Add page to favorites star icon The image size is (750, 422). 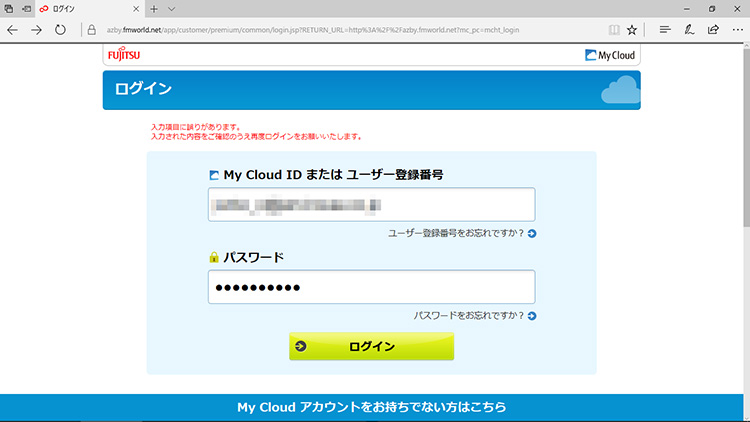631,30
